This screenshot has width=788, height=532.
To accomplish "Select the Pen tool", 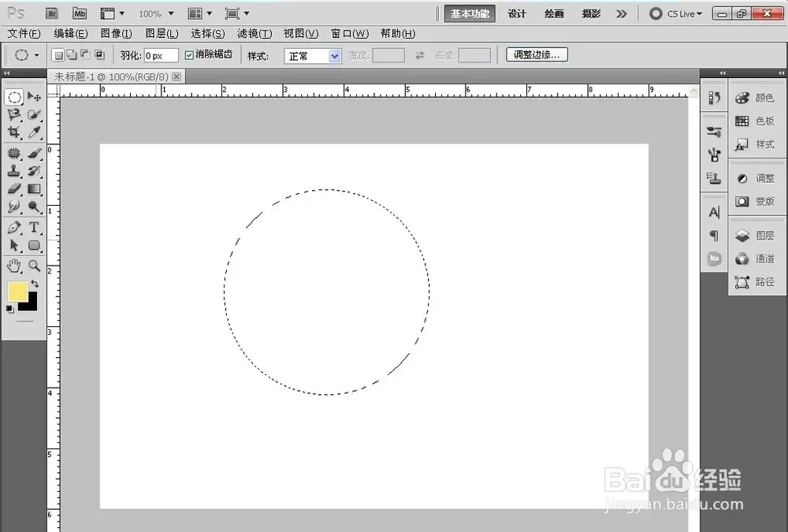I will pos(14,227).
